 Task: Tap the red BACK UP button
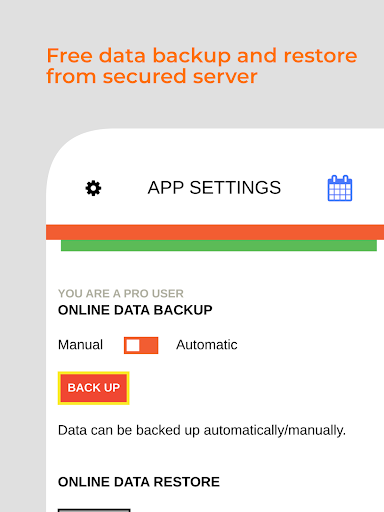click(94, 388)
